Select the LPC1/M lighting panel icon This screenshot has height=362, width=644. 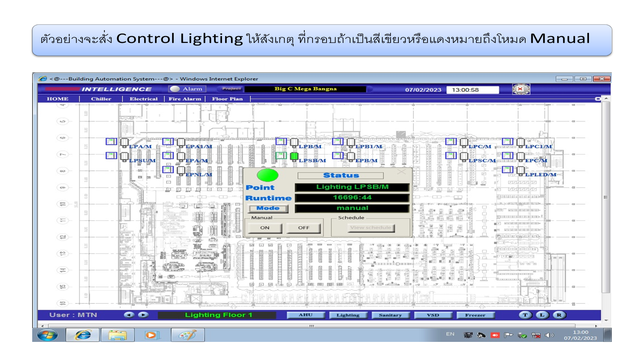521,143
